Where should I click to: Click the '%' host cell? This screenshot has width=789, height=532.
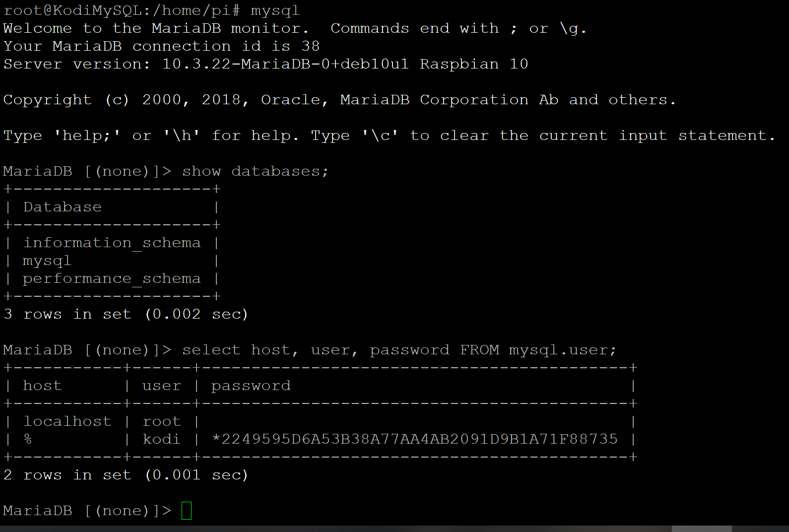pos(28,439)
